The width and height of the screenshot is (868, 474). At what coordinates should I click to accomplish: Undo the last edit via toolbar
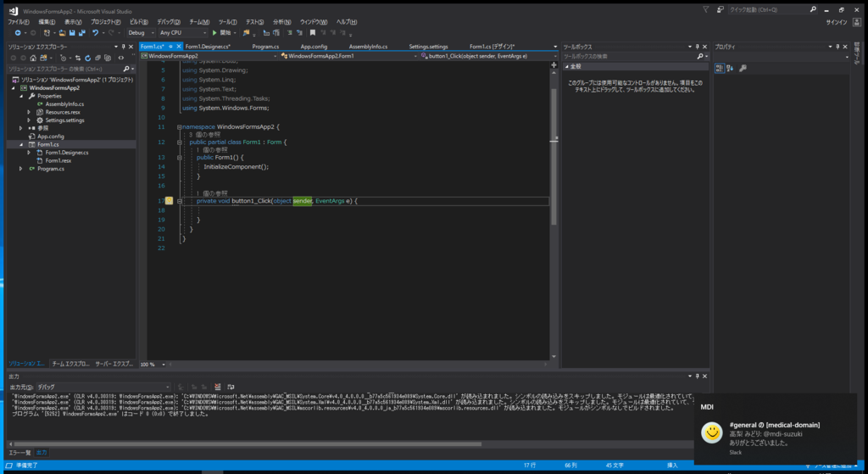[x=96, y=33]
